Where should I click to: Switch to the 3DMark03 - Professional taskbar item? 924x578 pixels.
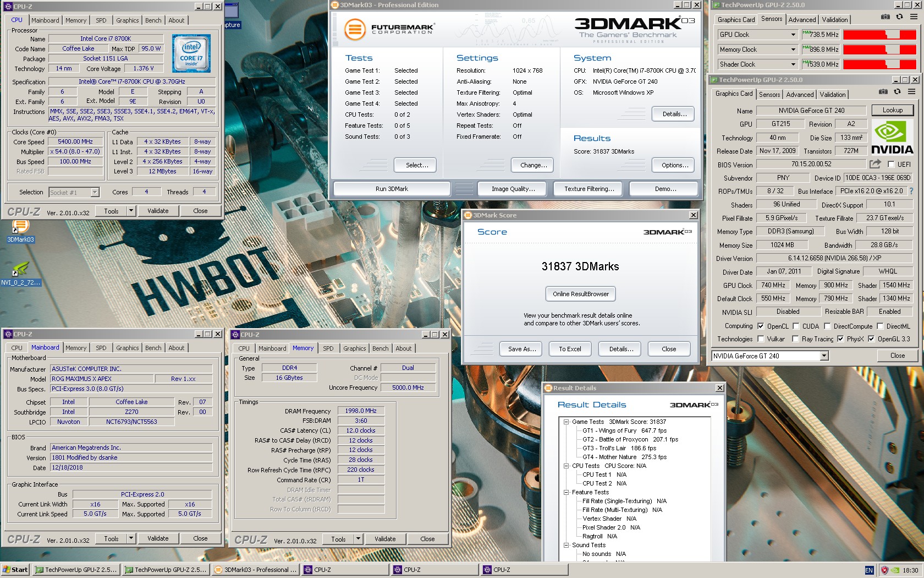256,570
